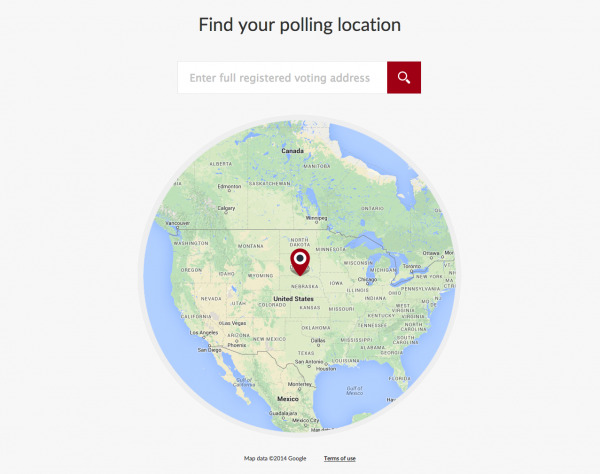Click Houston city on the map

point(326,369)
